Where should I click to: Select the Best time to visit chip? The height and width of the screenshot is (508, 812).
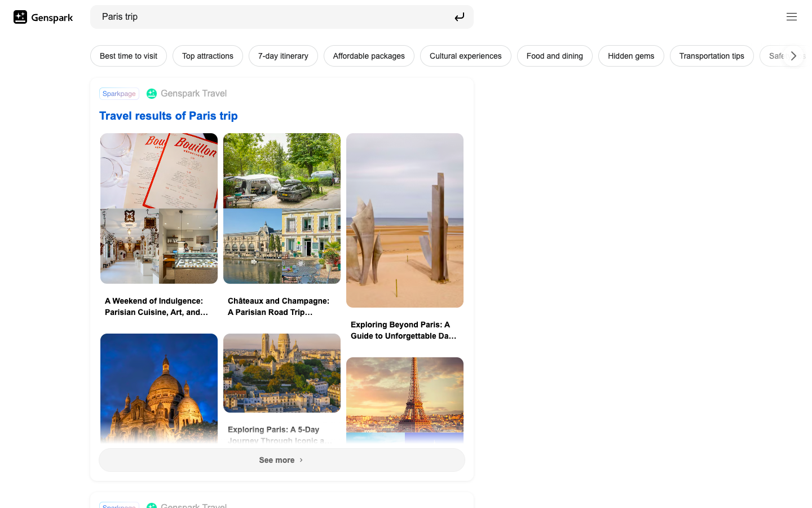[129, 56]
